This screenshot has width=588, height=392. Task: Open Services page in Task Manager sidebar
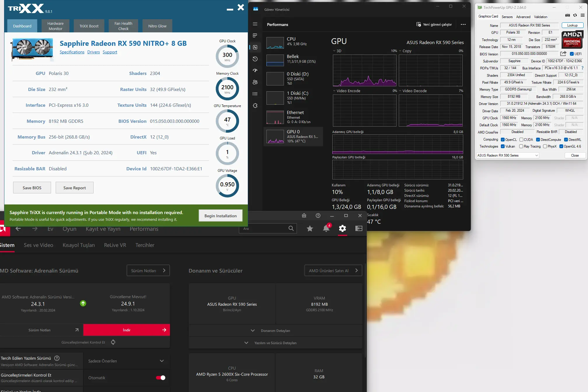[255, 106]
